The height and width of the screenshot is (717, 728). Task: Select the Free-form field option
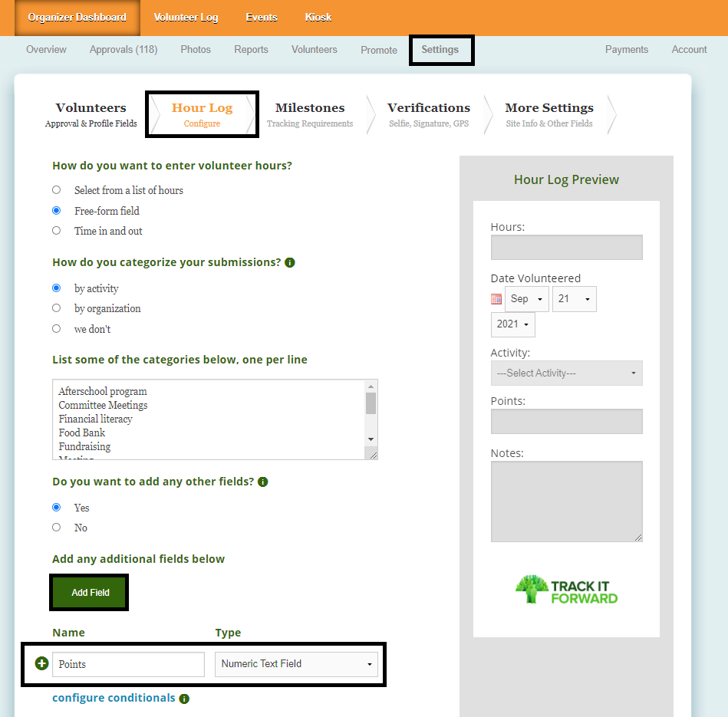56,211
